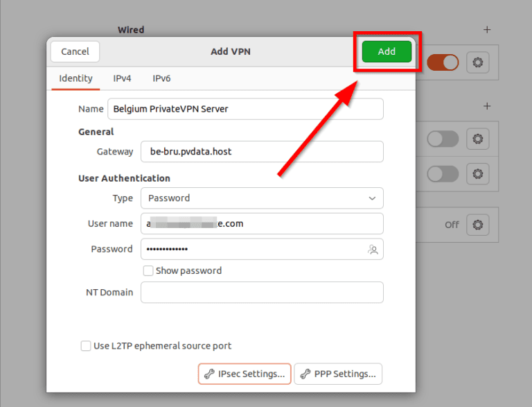
Task: Open gear settings beside the lower disabled toggle
Action: tap(477, 173)
